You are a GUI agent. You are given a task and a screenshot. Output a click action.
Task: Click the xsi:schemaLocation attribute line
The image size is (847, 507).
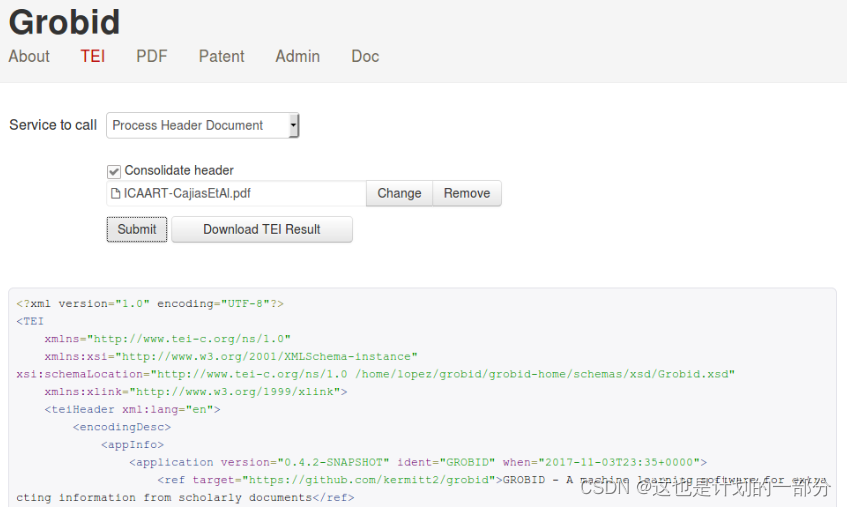point(375,374)
